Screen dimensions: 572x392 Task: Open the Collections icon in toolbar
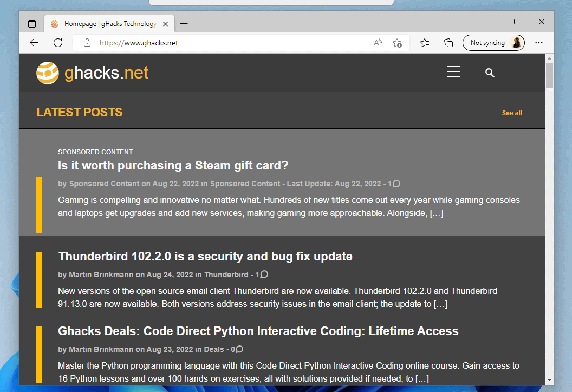(x=448, y=43)
